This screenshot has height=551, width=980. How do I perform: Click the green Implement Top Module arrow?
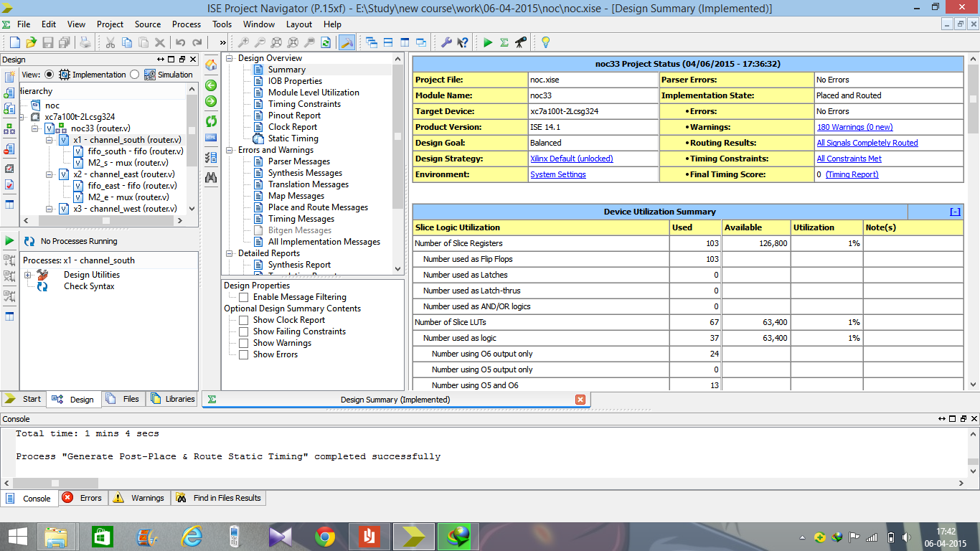[488, 42]
